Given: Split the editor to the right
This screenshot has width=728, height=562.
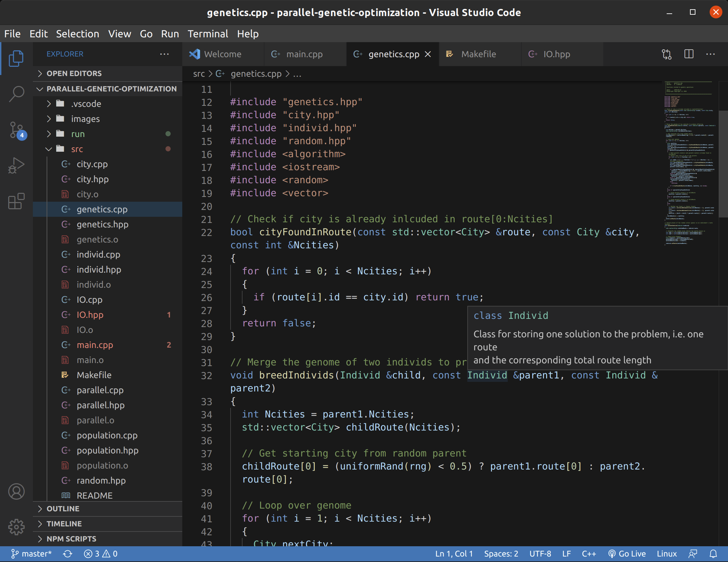Looking at the screenshot, I should click(689, 54).
